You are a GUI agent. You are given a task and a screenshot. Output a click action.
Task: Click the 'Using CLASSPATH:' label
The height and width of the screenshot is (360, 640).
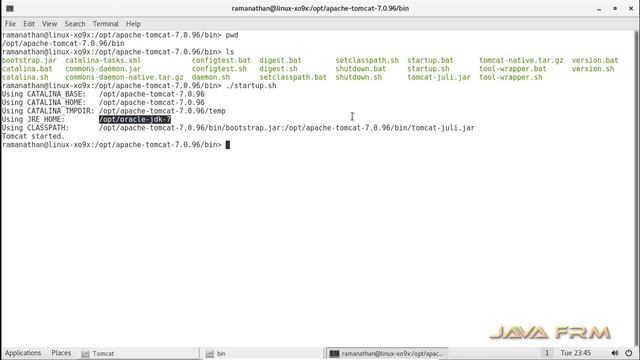35,128
